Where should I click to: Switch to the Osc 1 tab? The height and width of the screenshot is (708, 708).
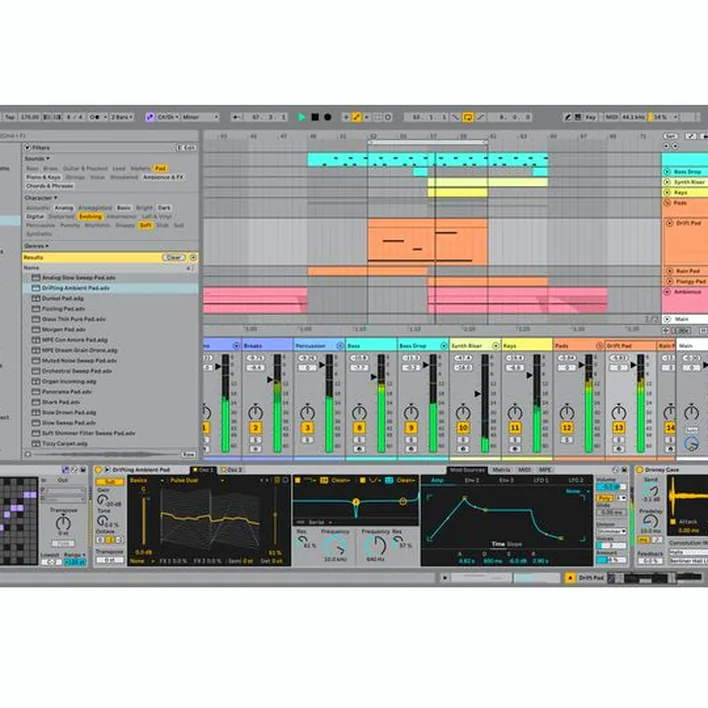click(x=204, y=470)
